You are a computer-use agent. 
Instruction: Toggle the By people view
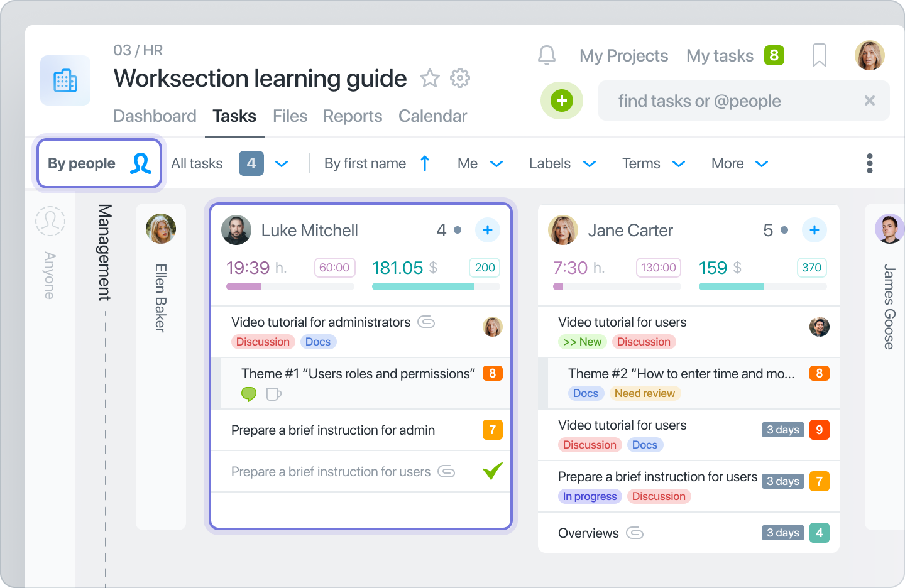(x=99, y=163)
